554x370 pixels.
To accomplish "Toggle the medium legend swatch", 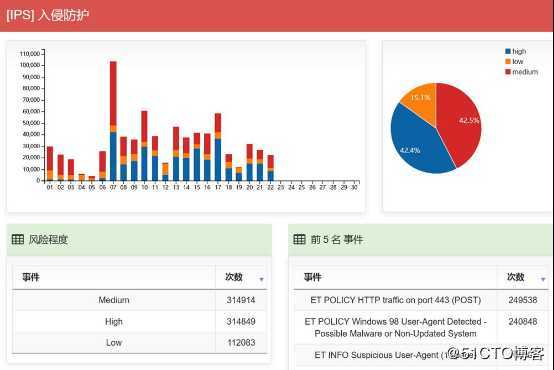I will [508, 72].
